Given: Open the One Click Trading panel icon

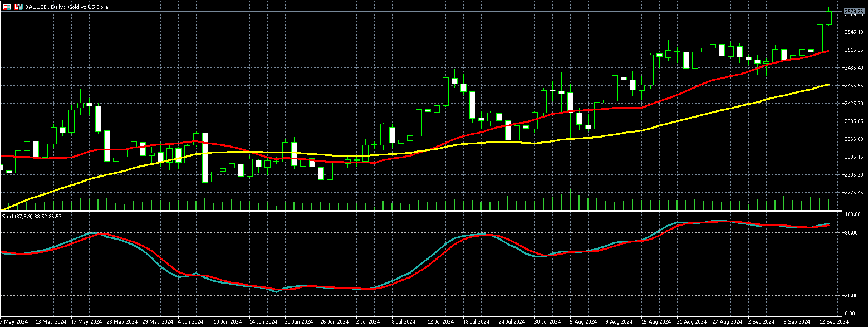Looking at the screenshot, I should coord(7,7).
